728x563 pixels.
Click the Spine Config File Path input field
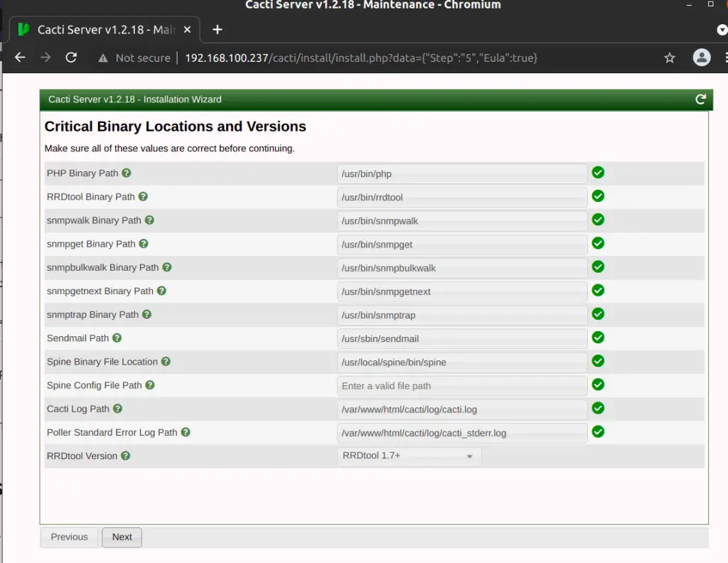tap(462, 385)
